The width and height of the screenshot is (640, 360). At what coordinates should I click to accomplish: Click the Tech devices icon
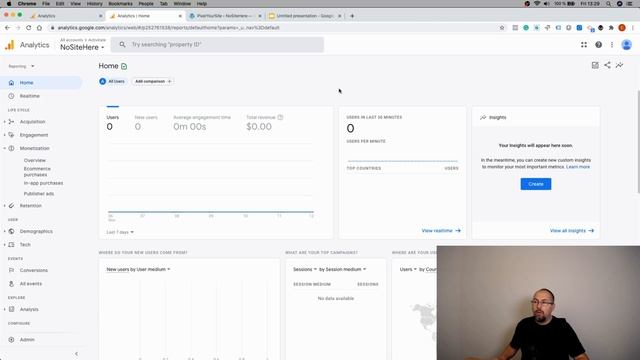click(x=11, y=244)
